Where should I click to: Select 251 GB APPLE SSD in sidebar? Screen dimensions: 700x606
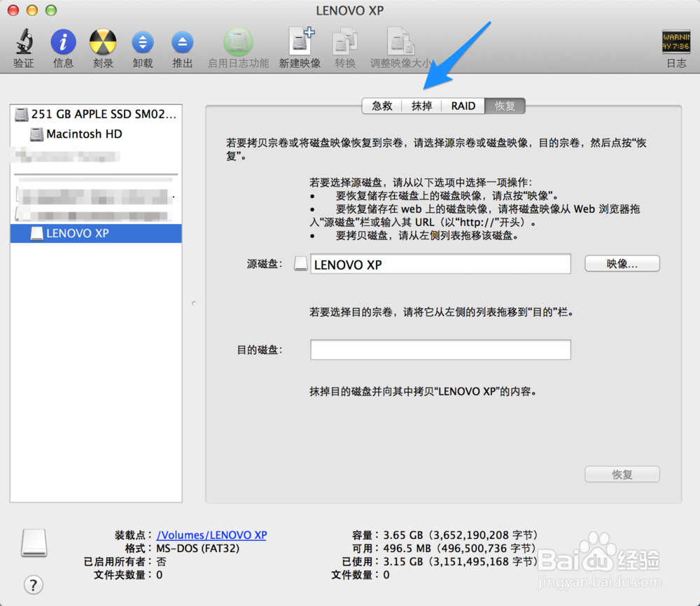click(96, 114)
